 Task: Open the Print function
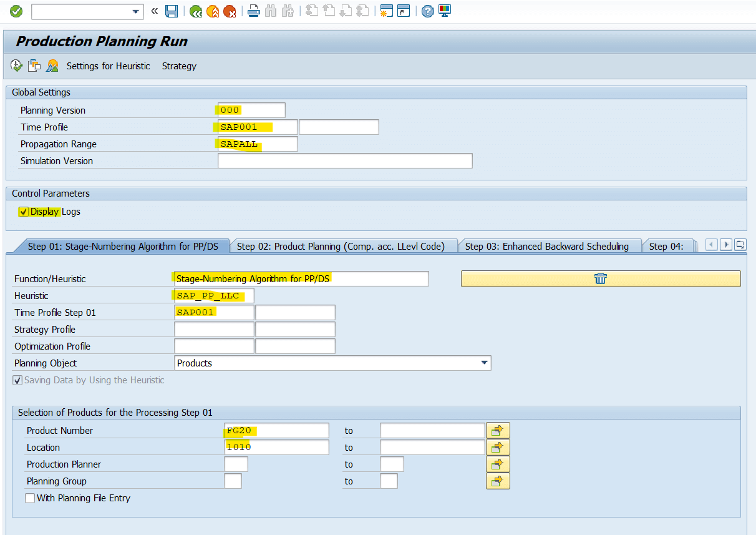pos(254,11)
